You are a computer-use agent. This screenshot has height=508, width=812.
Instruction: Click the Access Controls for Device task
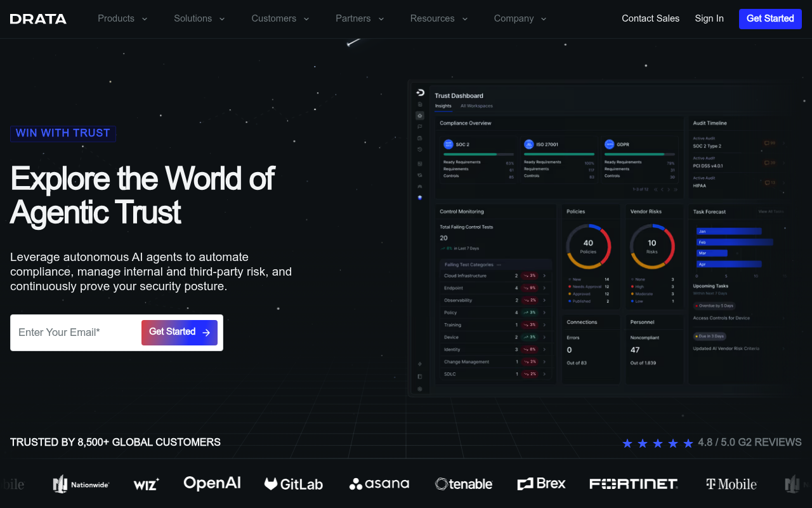click(721, 318)
